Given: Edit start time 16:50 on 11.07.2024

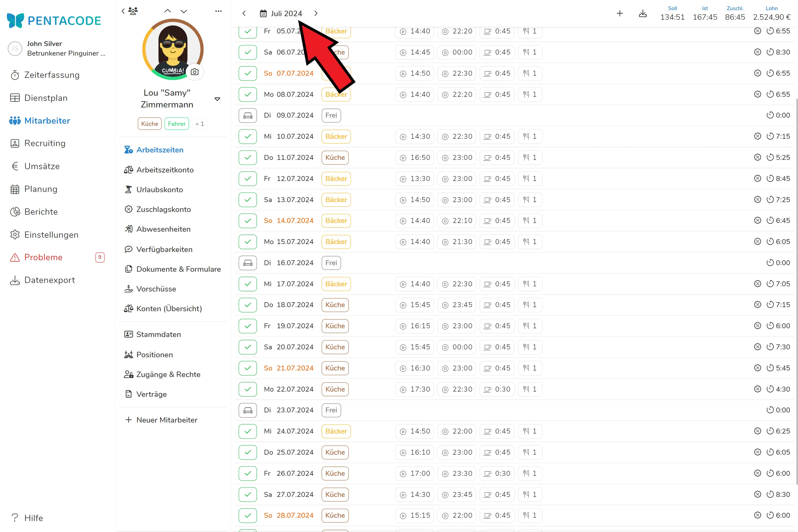Looking at the screenshot, I should click(414, 157).
